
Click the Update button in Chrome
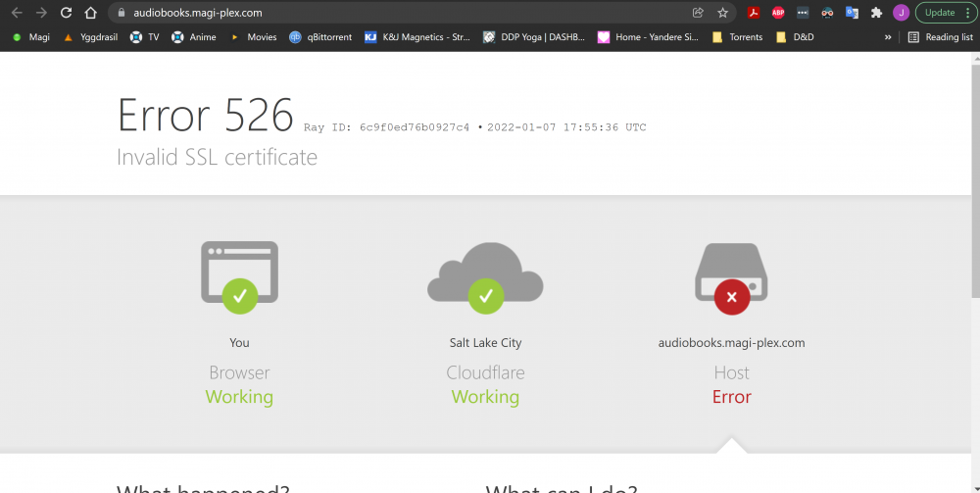click(x=946, y=13)
